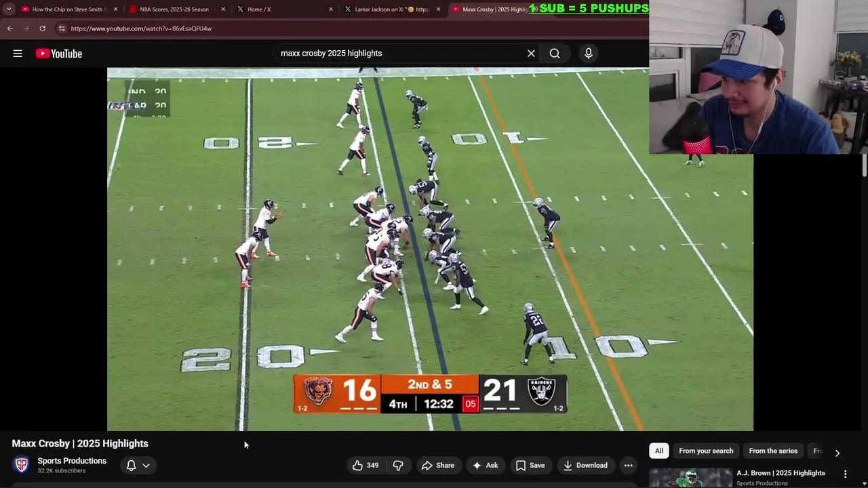Click the browser address bar URL
Screen dimensions: 868x488
[141, 28]
